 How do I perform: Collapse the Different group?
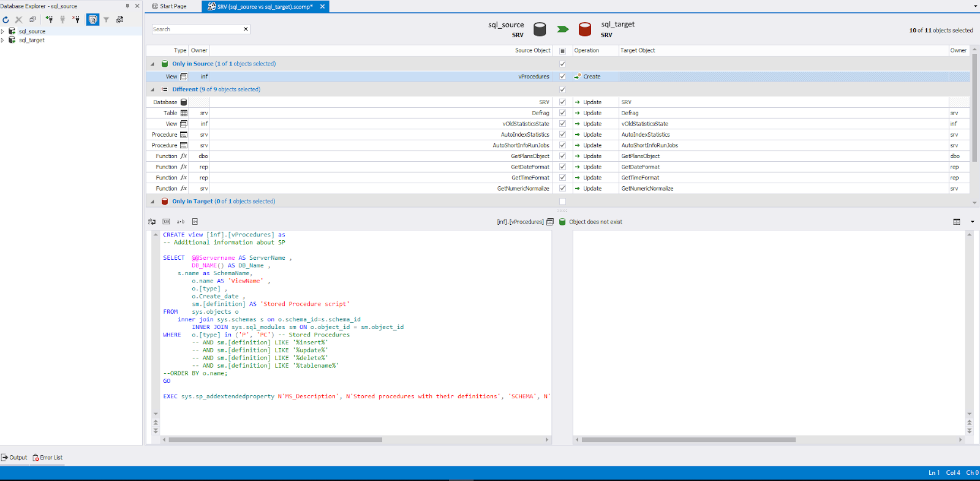[153, 89]
